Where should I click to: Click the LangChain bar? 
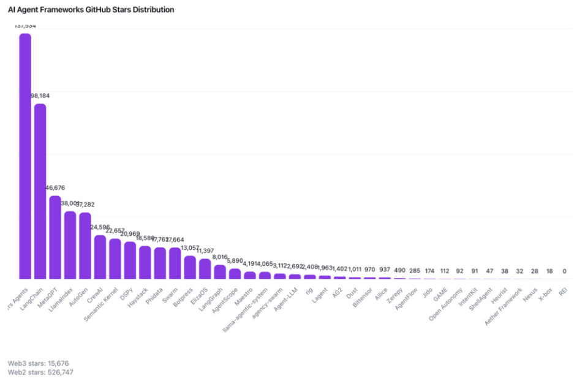point(40,191)
